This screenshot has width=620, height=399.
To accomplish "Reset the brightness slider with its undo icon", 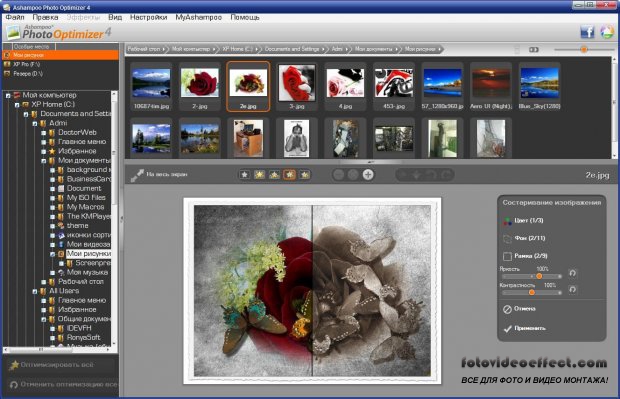I will 572,273.
